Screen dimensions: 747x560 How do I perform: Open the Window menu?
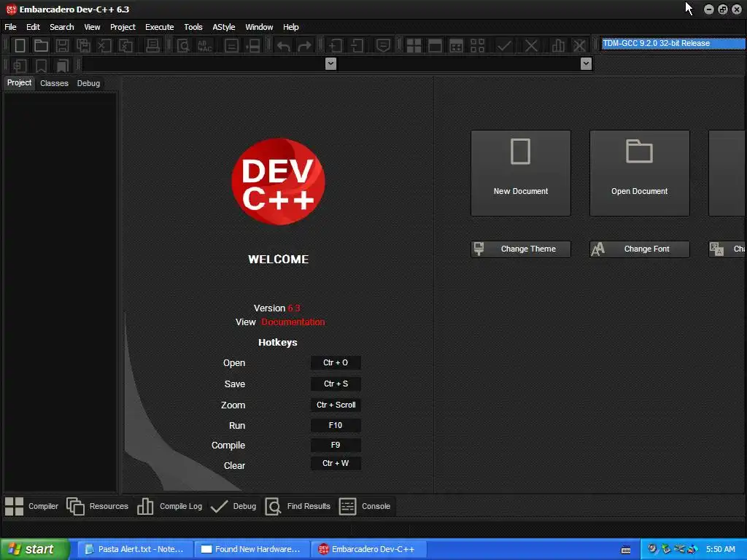(259, 27)
